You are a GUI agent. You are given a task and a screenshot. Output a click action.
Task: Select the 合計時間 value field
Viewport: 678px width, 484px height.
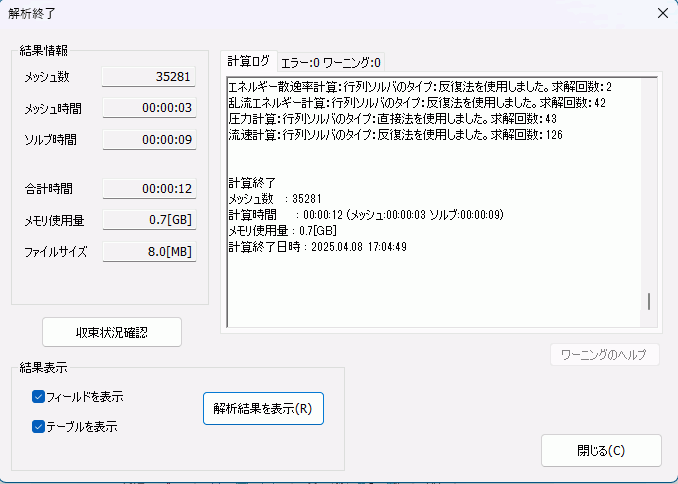pos(149,188)
